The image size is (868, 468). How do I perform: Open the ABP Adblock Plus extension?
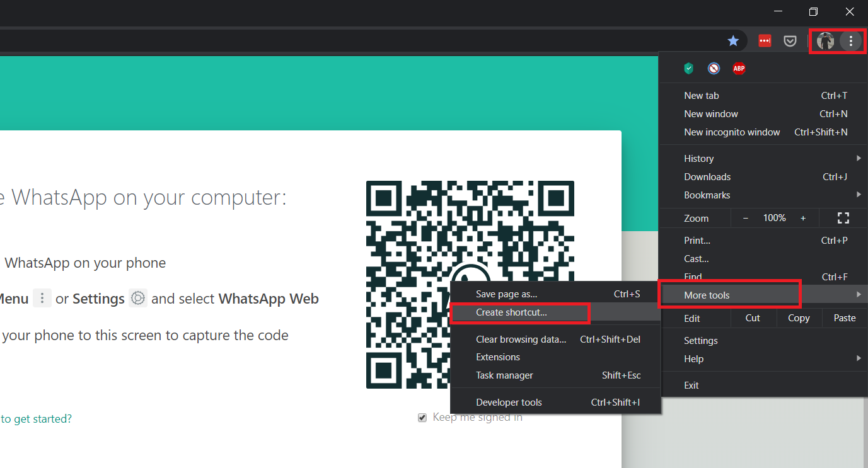point(739,69)
